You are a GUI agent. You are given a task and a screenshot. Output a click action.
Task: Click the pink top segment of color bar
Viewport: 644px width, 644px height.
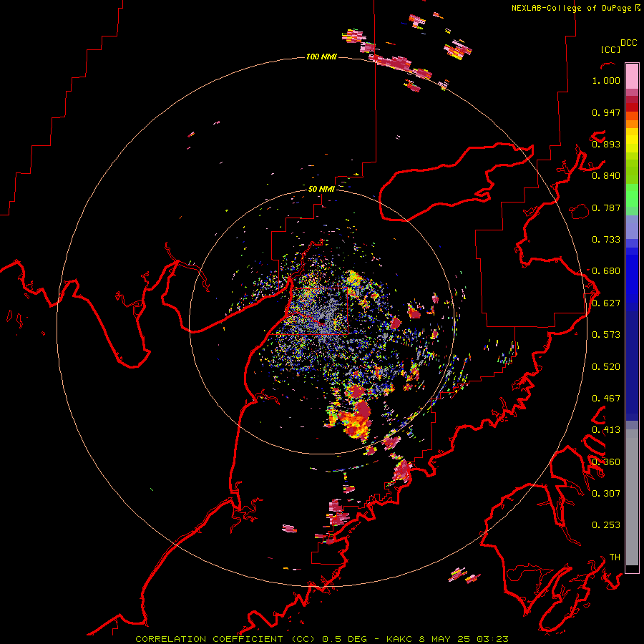(632, 76)
